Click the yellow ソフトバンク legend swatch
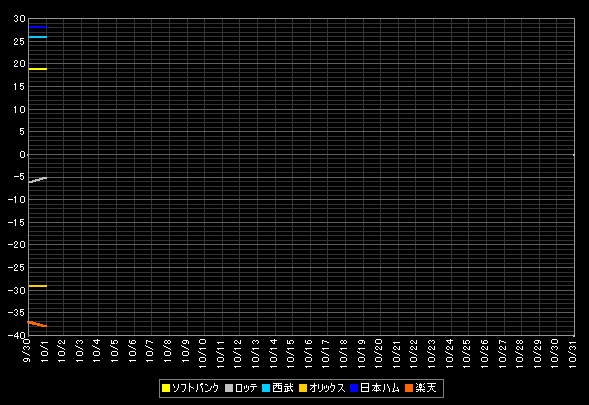The width and height of the screenshot is (589, 405). 166,388
